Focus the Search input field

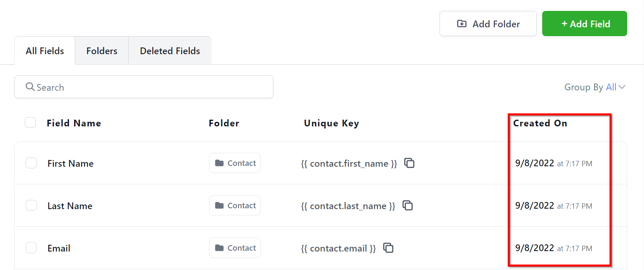pos(151,87)
